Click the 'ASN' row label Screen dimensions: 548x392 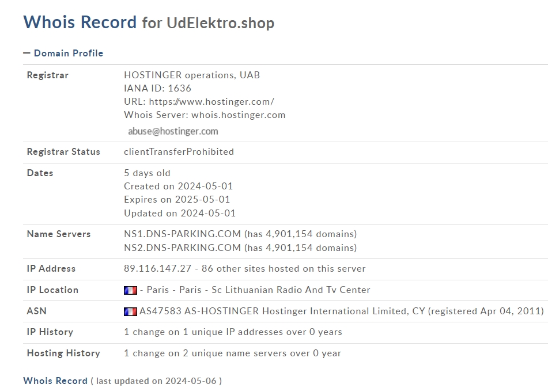(x=36, y=311)
